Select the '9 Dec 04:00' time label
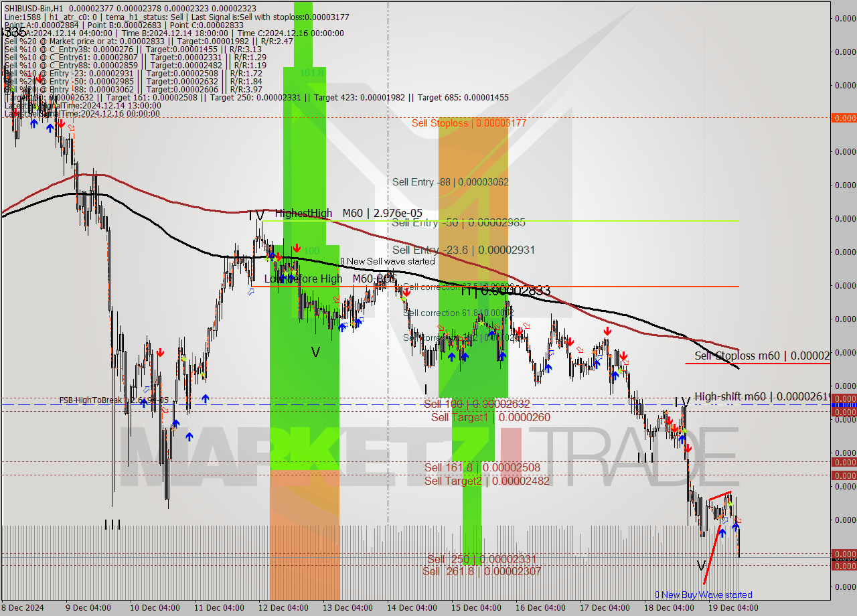This screenshot has height=616, width=857. tap(87, 608)
